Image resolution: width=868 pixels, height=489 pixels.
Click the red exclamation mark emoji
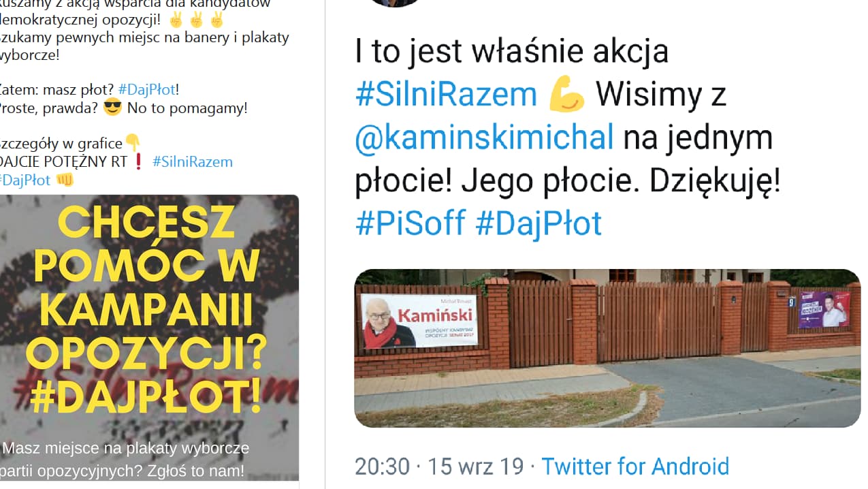138,162
